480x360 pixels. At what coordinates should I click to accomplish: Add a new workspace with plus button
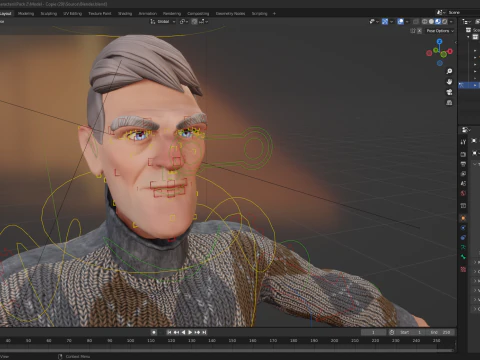pos(274,14)
